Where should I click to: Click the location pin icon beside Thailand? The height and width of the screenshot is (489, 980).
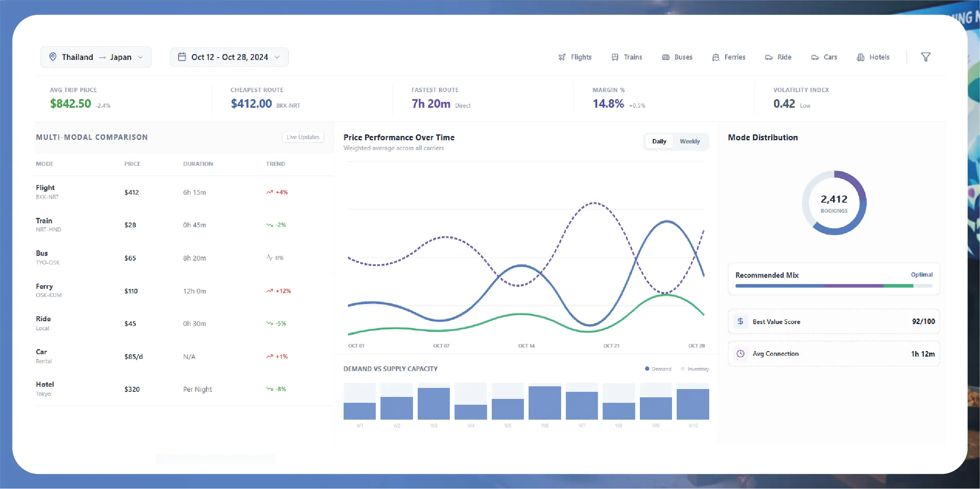coord(53,57)
